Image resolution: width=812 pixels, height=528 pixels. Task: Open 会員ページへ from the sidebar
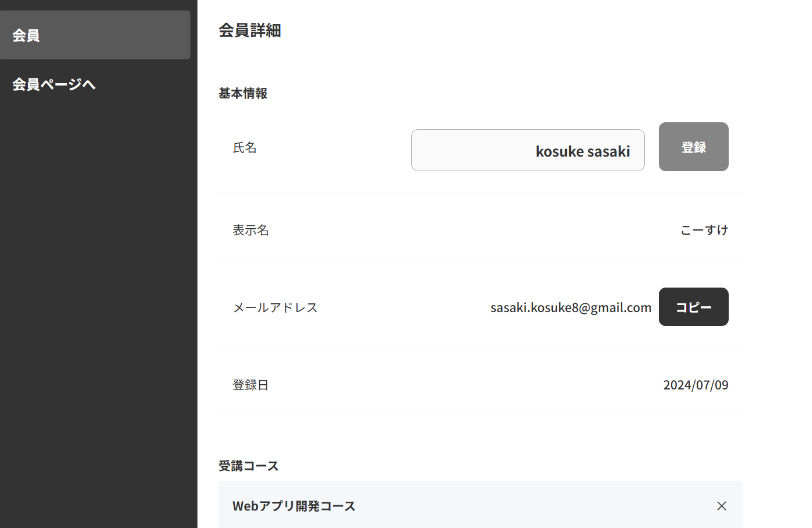click(54, 84)
